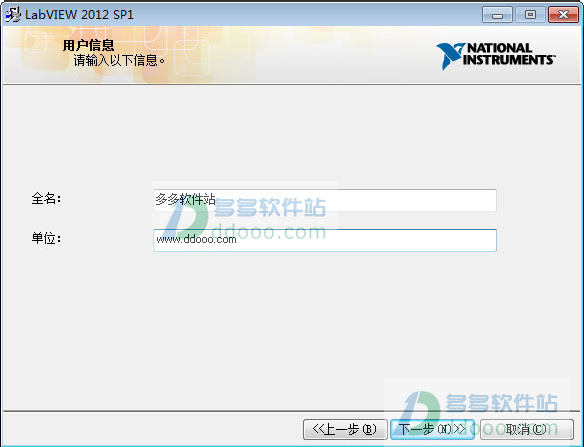Close the LabVIEW 2012 SP1 installer

point(563,15)
